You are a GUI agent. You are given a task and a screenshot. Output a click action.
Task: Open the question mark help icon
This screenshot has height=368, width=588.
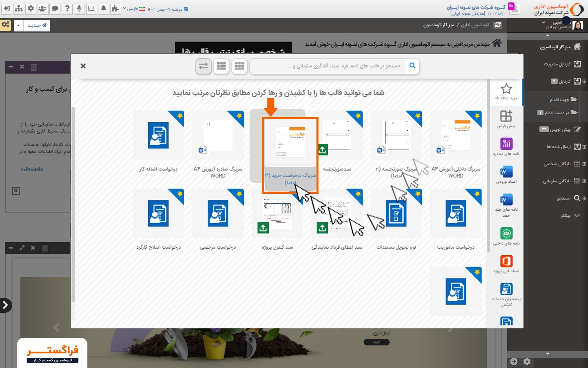(67, 9)
